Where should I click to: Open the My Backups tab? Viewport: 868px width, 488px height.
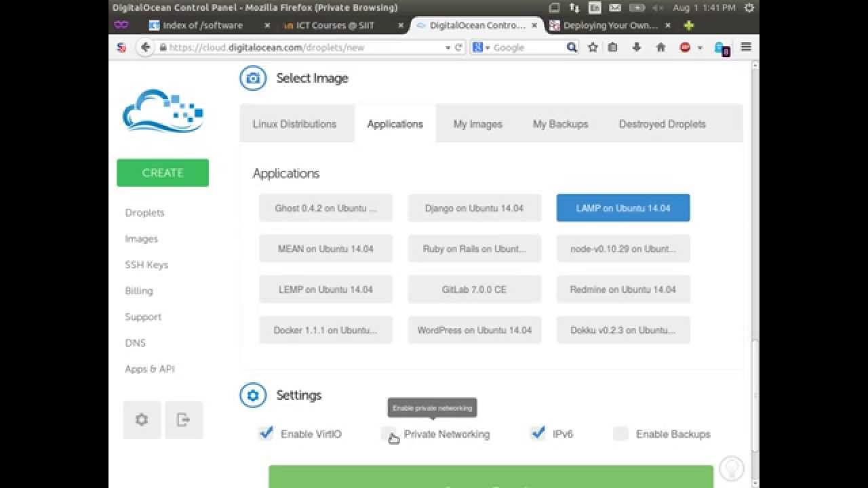(x=560, y=124)
